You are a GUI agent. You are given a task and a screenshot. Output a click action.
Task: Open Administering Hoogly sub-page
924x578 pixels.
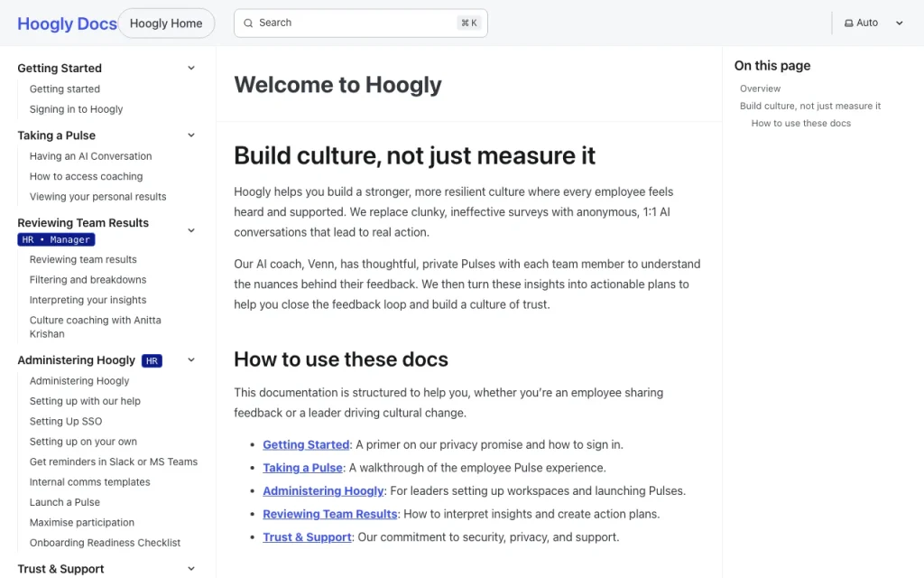point(79,381)
